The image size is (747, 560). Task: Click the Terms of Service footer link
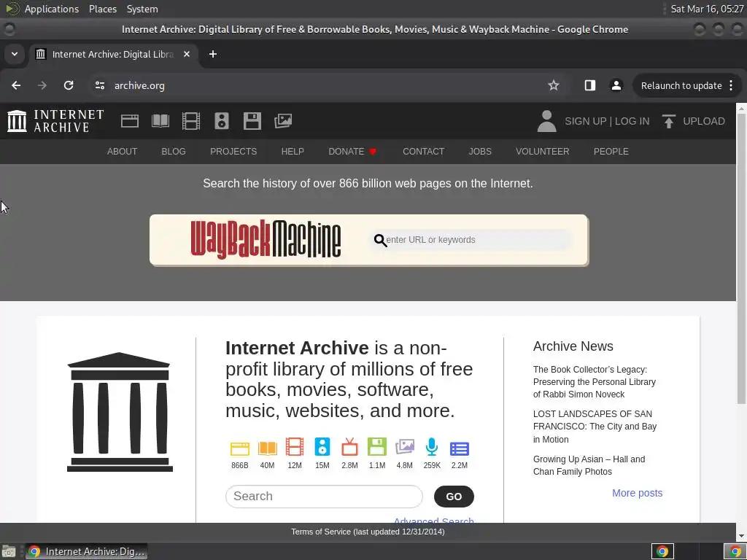click(368, 532)
